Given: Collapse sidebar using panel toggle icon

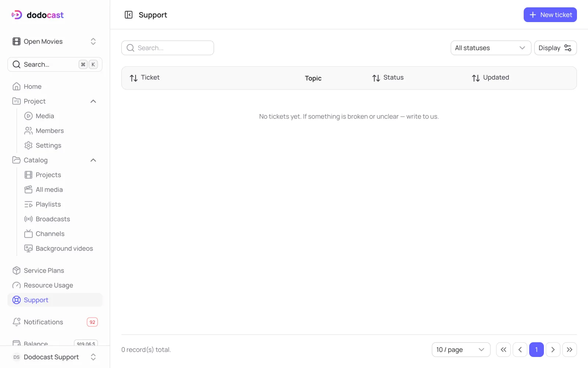Looking at the screenshot, I should tap(128, 15).
